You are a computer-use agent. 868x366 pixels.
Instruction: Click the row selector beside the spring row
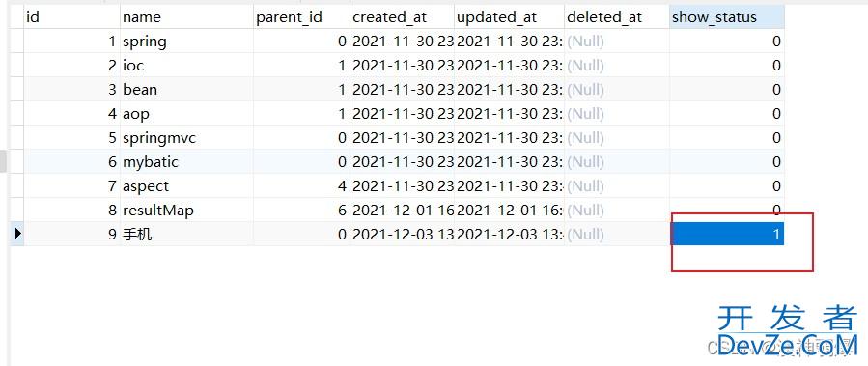coord(17,42)
